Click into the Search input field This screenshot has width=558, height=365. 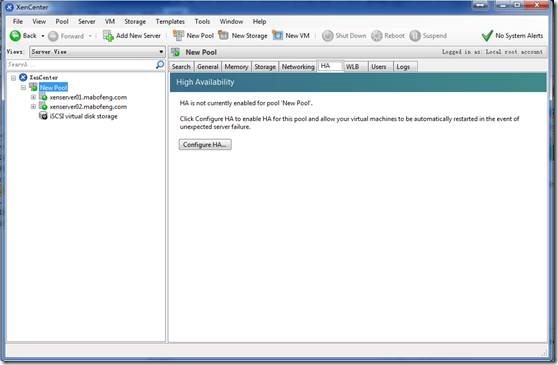(81, 64)
